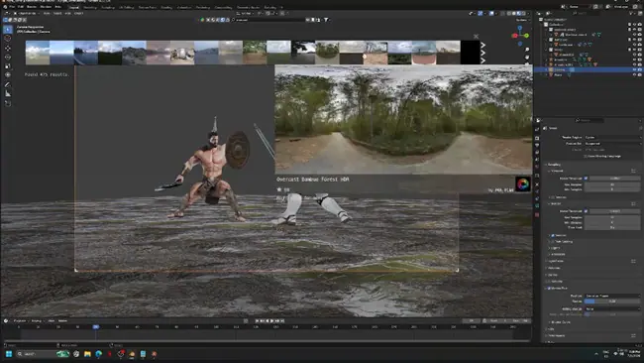Screen dimensions: 644x363
Task: Enable Open Shading Language checkbox
Action: pyautogui.click(x=586, y=157)
